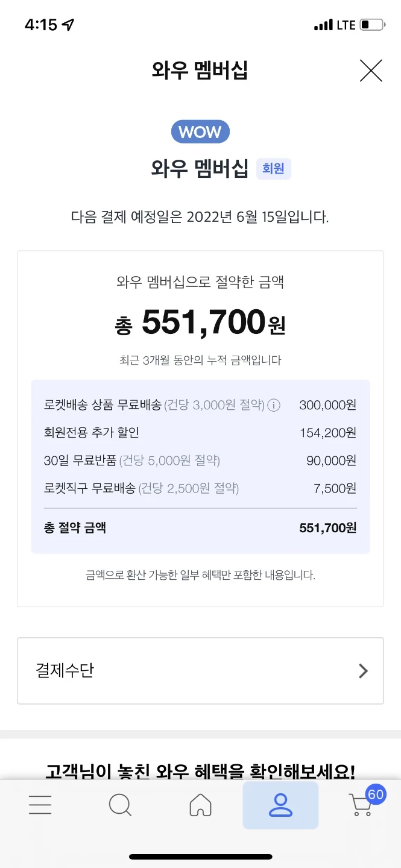Screen dimensions: 401x868
Task: Tap the info icon next to 로켓배송 상품 무료배송
Action: [x=274, y=405]
